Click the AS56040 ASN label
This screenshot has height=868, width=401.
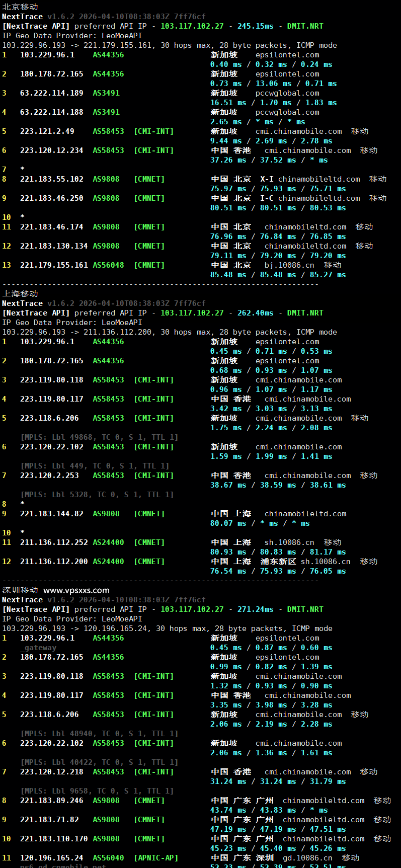tap(108, 858)
